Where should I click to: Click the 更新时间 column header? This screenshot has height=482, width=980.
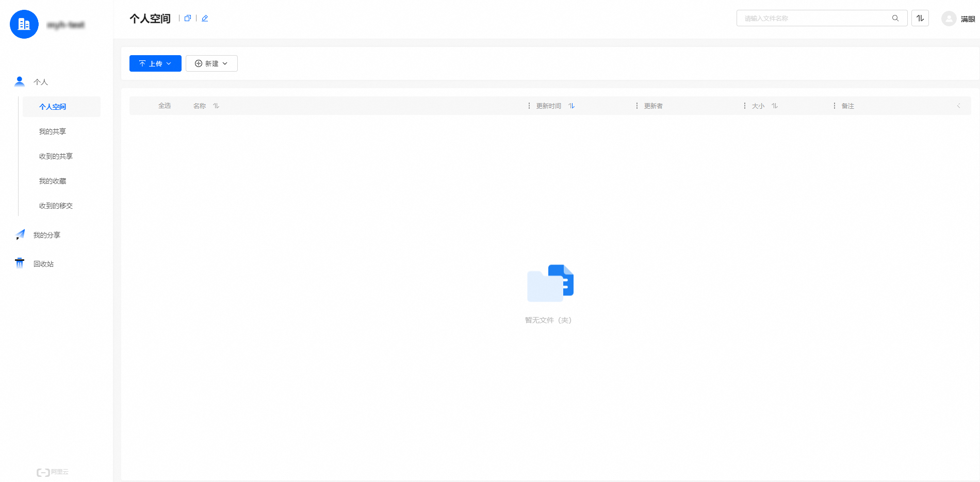click(x=548, y=106)
